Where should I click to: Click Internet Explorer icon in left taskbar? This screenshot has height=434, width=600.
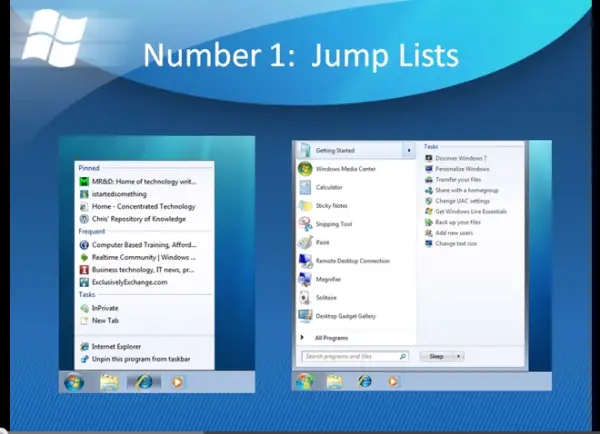(144, 382)
